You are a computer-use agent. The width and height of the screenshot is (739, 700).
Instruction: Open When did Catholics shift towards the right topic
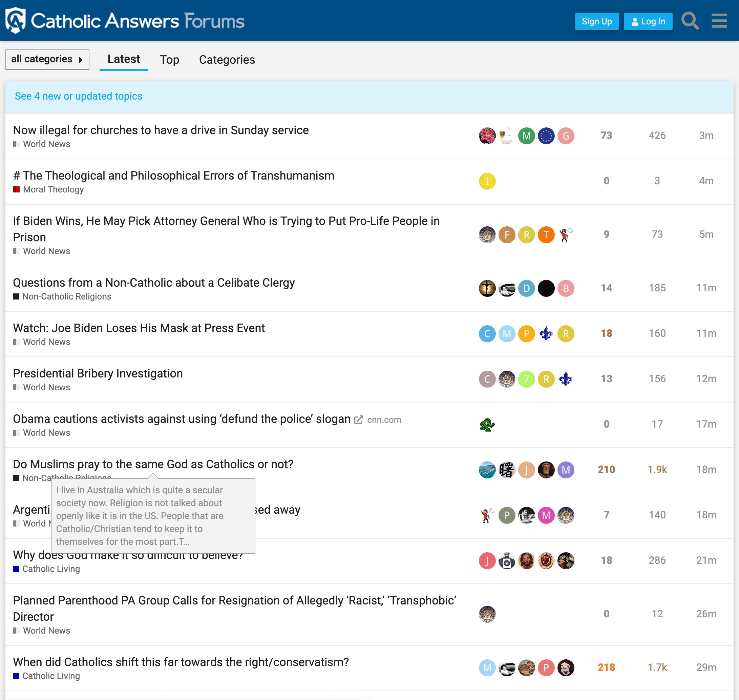tap(181, 662)
